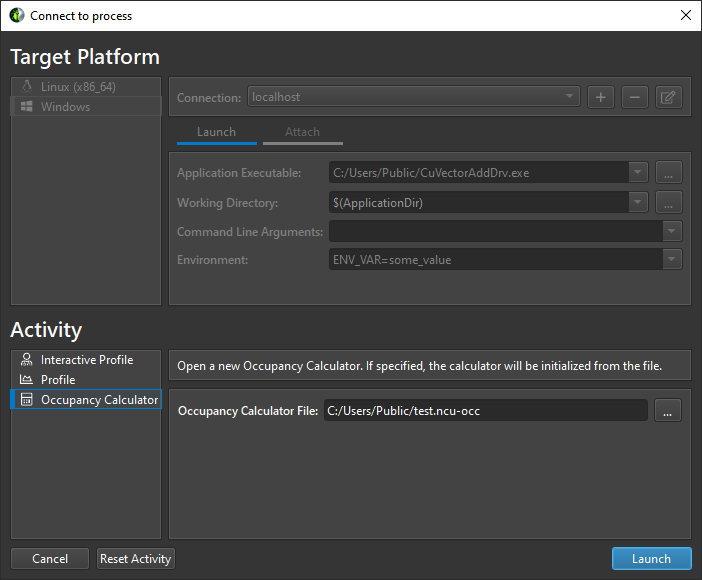The height and width of the screenshot is (580, 702).
Task: Click in the Occupancy Calculator File field
Action: (x=485, y=410)
